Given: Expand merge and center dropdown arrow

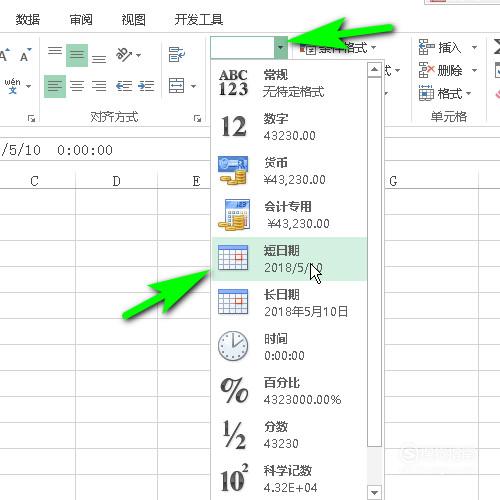Looking at the screenshot, I should pos(193,87).
